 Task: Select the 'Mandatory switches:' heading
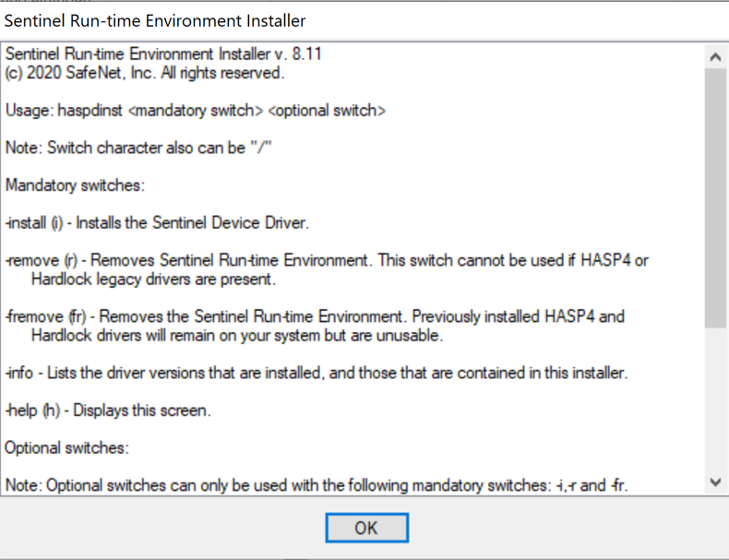click(75, 185)
